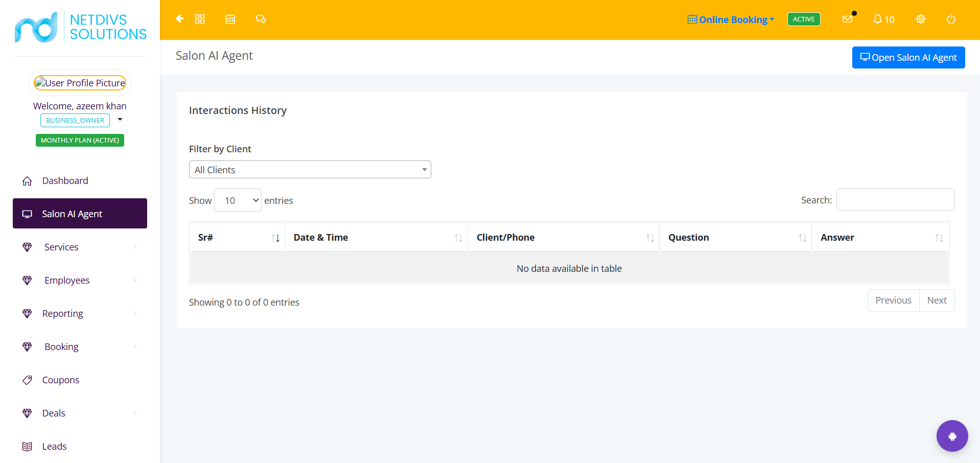Open the grid apps icon in header
Viewport: 980px width, 463px height.
coord(200,19)
